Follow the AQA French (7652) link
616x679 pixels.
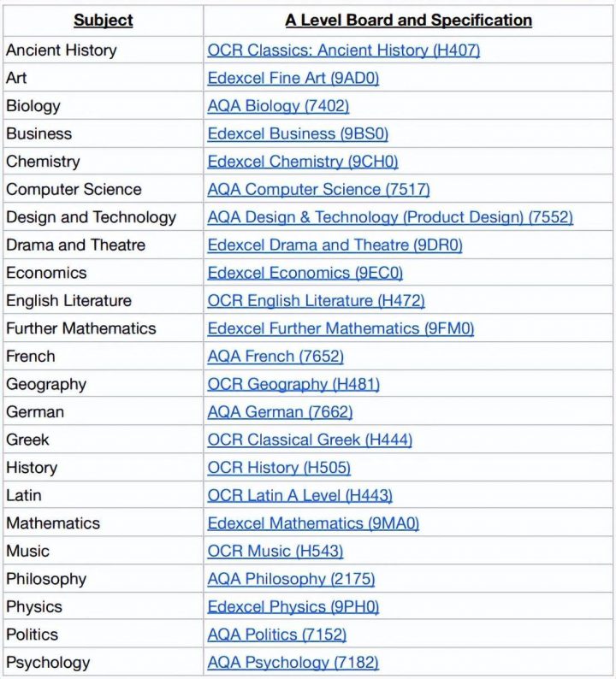point(275,356)
